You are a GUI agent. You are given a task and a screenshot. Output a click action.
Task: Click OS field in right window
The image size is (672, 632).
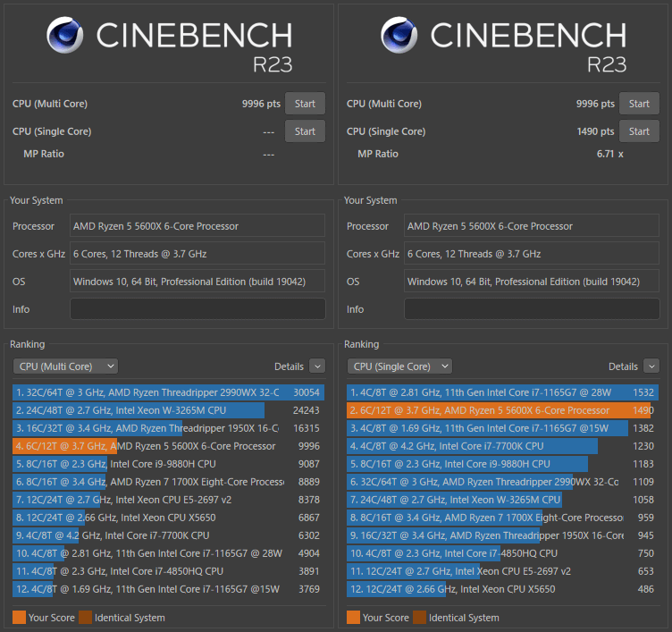532,282
